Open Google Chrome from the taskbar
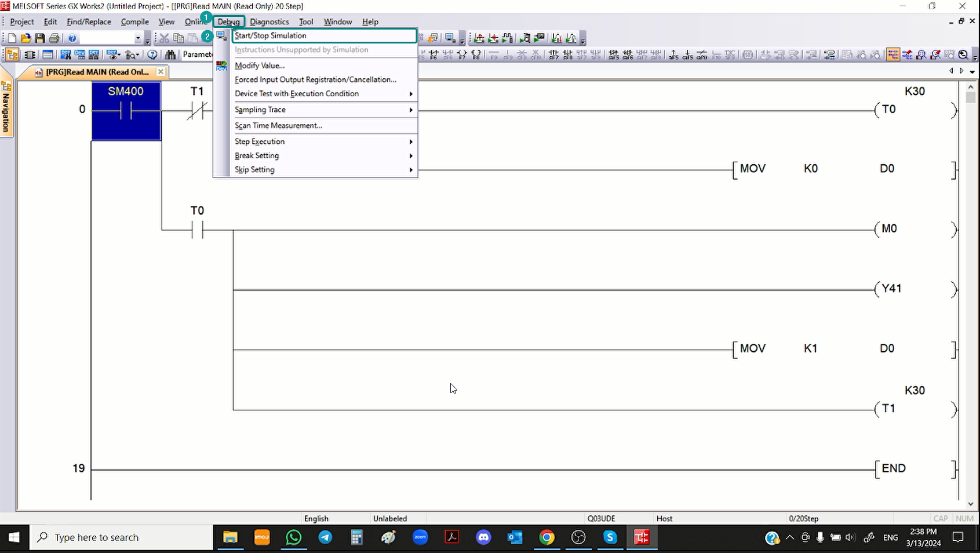The height and width of the screenshot is (553, 980). coord(547,537)
